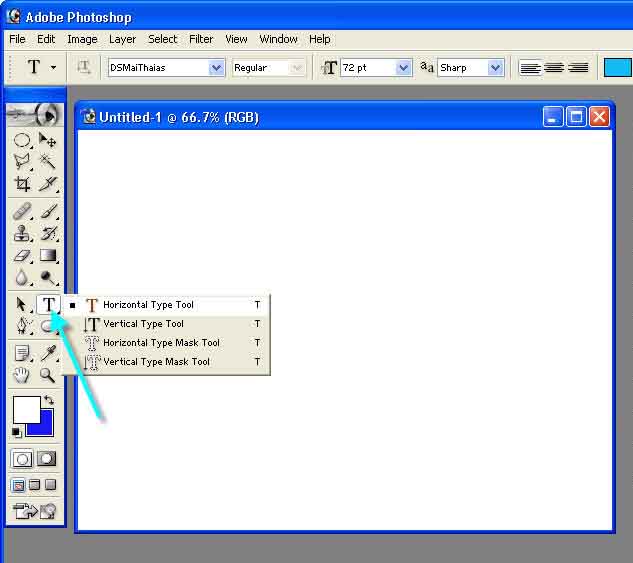Open the font style dropdown Regular

[x=298, y=68]
